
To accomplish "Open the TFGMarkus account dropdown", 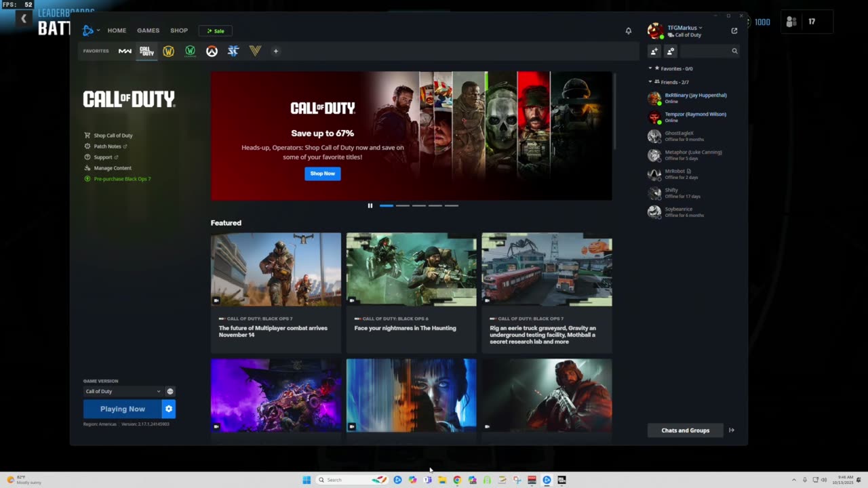I will [x=685, y=28].
